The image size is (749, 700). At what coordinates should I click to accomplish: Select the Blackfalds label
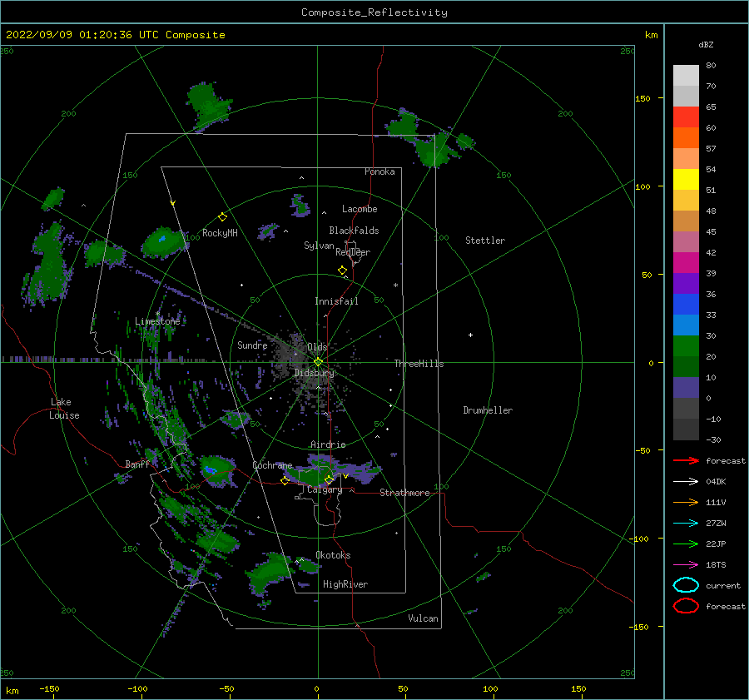click(x=354, y=231)
